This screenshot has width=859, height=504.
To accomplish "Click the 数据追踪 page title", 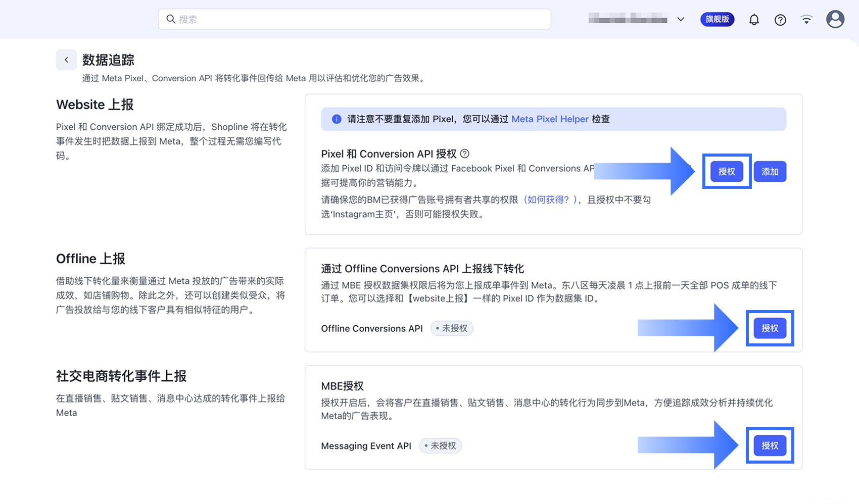I will tap(108, 60).
